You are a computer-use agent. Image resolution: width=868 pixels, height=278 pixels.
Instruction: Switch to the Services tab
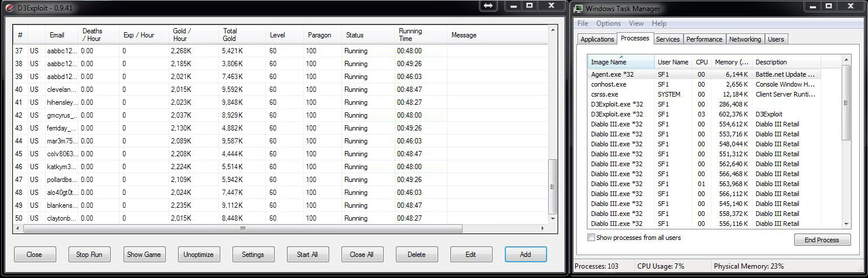(x=668, y=39)
